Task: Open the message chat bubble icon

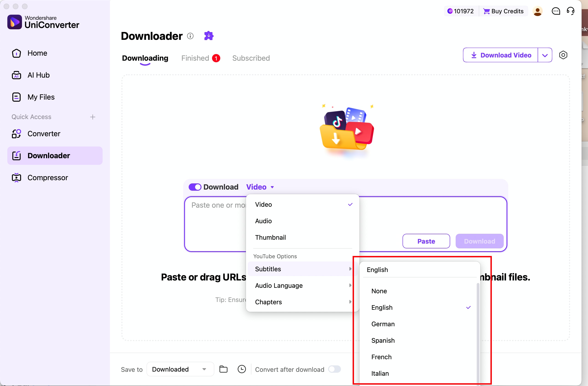Action: [x=556, y=11]
